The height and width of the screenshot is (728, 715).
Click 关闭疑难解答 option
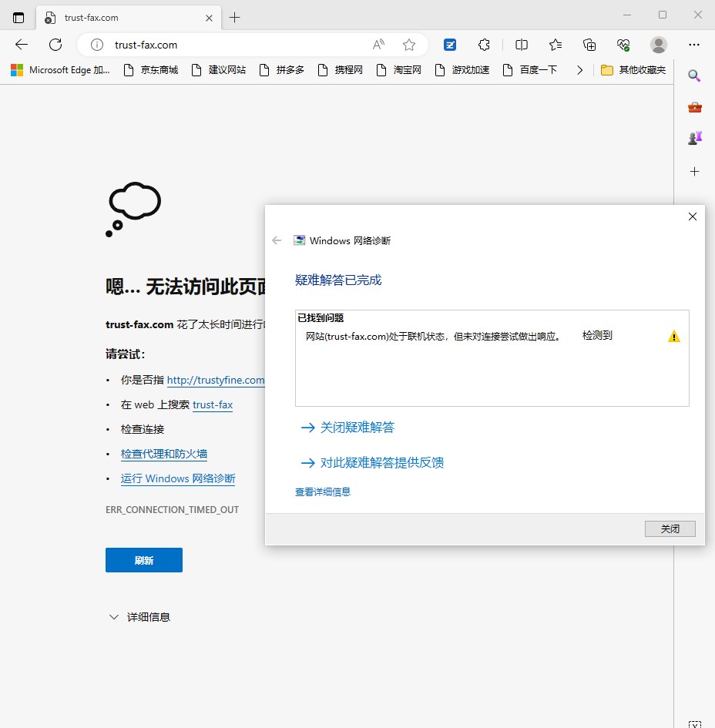(x=347, y=427)
